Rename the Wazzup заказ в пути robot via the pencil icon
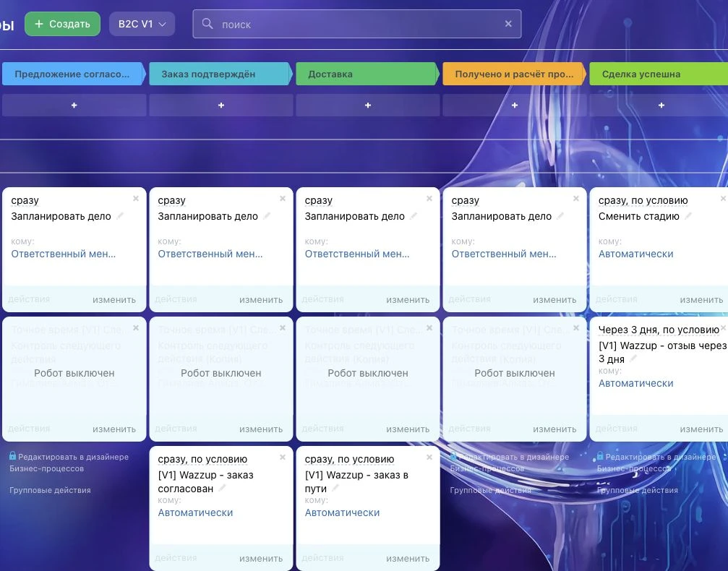 click(335, 488)
